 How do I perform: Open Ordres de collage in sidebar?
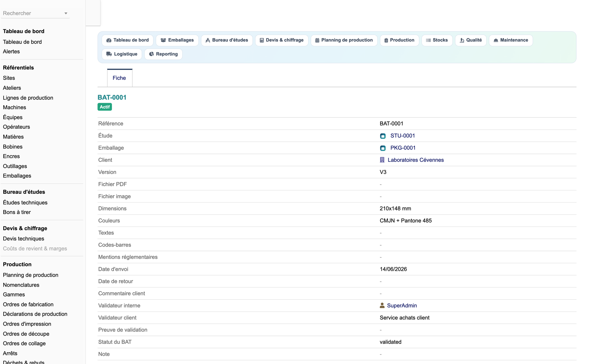tap(24, 343)
